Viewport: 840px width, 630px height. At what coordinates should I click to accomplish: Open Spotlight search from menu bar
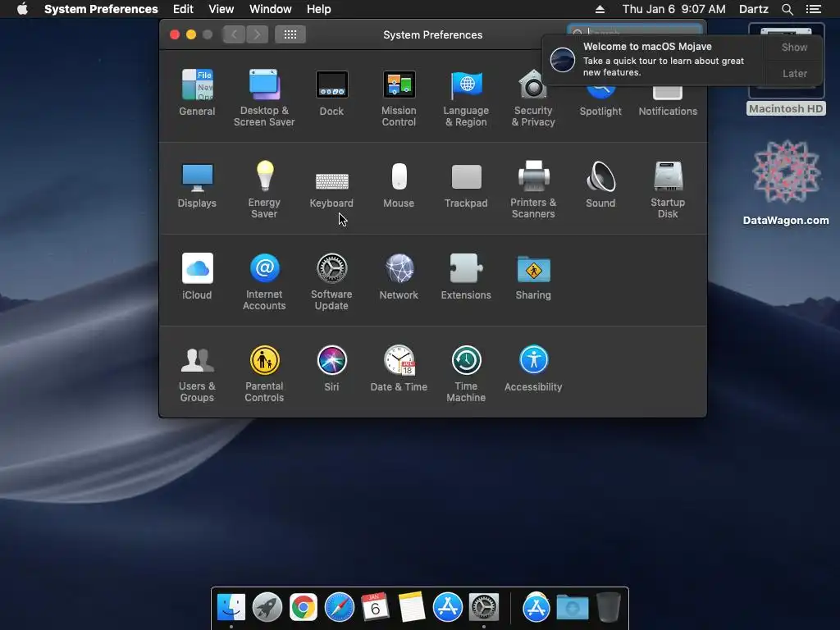pos(787,9)
